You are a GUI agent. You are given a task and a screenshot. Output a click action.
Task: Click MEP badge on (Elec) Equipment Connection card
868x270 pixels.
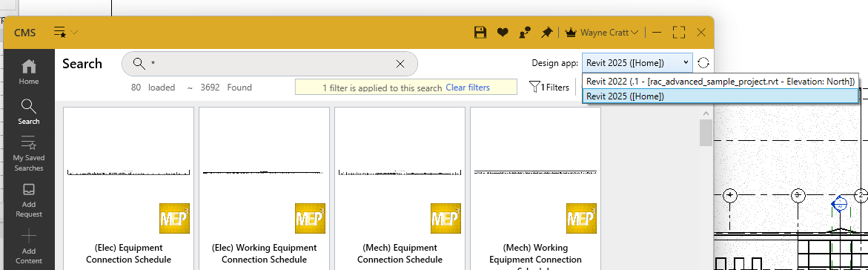click(x=174, y=218)
